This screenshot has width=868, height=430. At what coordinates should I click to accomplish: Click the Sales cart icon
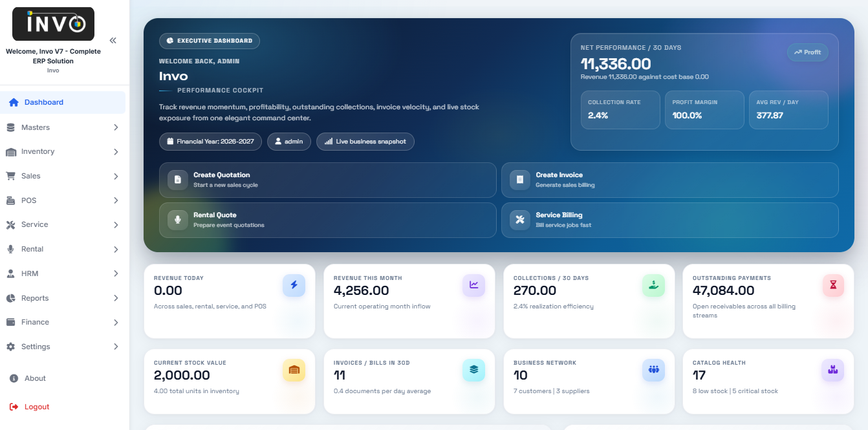(x=10, y=176)
